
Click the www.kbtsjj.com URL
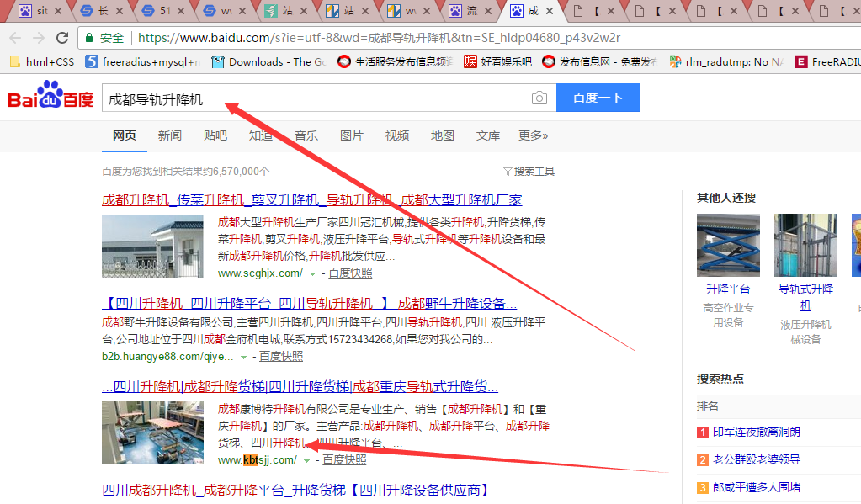tap(258, 459)
